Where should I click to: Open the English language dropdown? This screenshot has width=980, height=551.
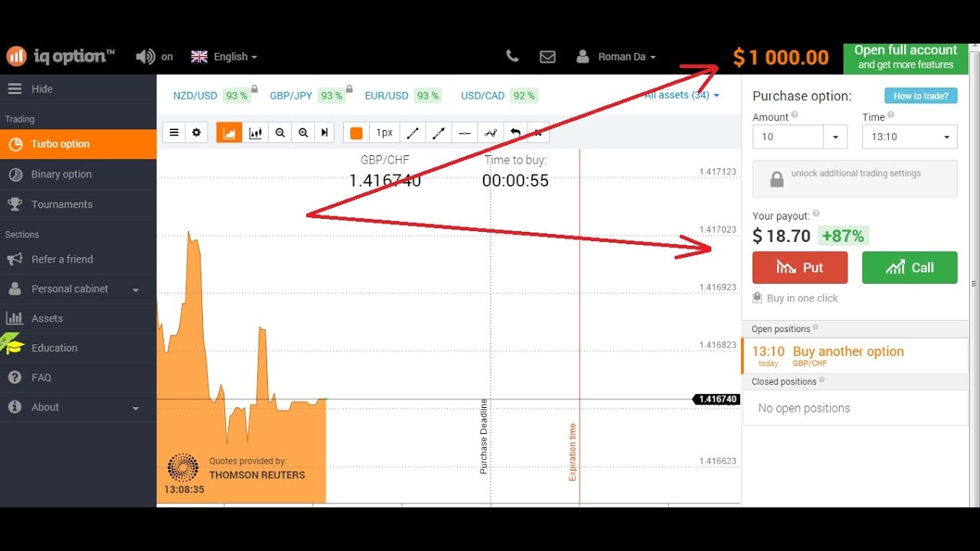pyautogui.click(x=224, y=57)
